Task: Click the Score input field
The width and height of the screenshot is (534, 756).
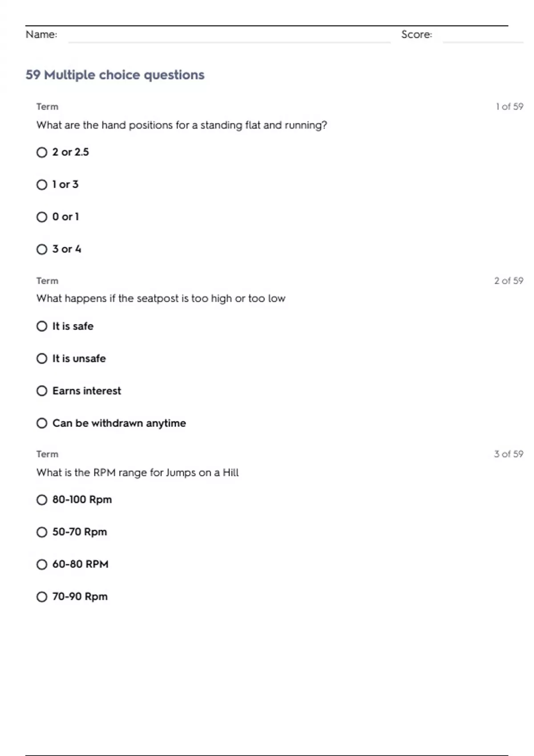Action: [x=483, y=36]
